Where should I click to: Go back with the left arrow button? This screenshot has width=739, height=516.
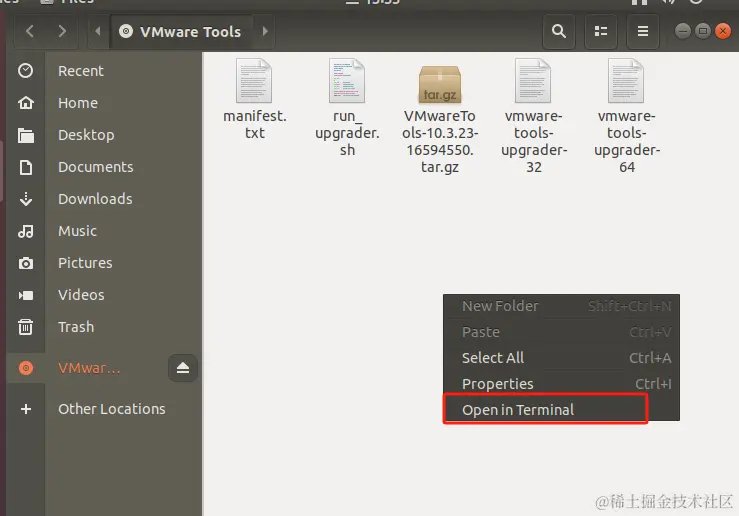tap(30, 32)
